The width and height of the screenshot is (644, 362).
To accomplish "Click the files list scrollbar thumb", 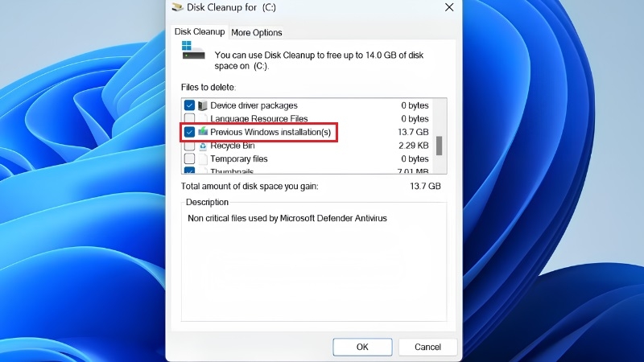I will point(439,146).
